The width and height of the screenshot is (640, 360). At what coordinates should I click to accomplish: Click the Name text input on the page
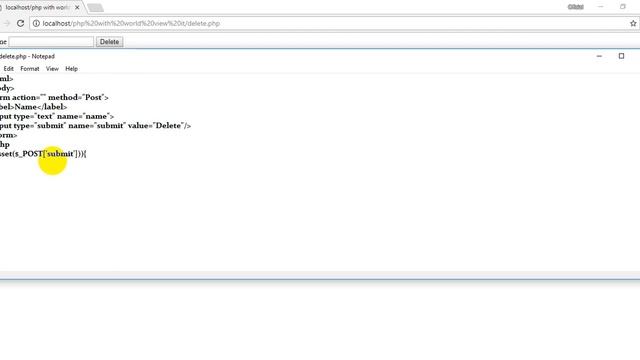[x=51, y=42]
